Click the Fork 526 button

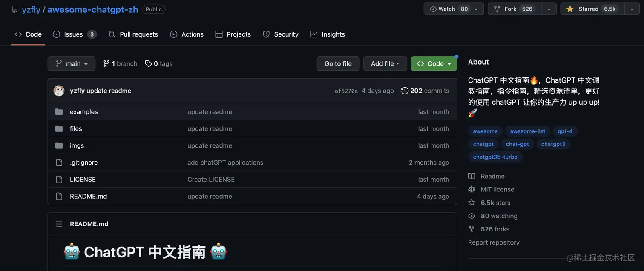point(515,9)
